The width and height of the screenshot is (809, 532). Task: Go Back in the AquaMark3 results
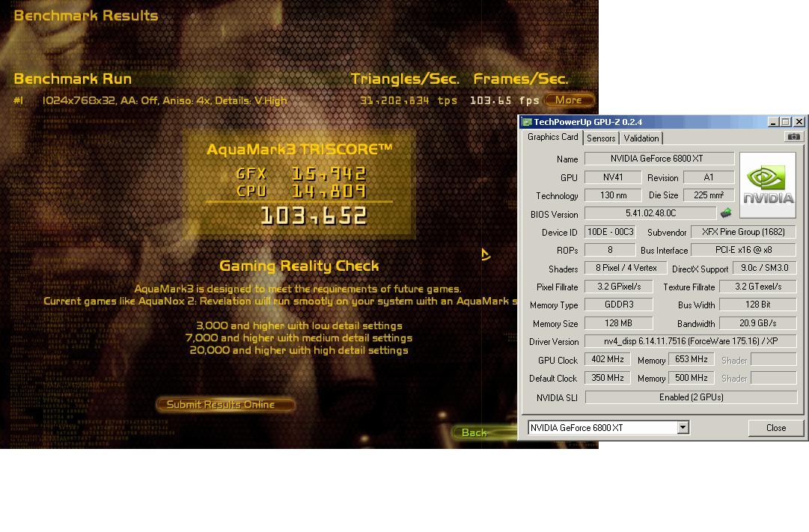click(x=484, y=432)
